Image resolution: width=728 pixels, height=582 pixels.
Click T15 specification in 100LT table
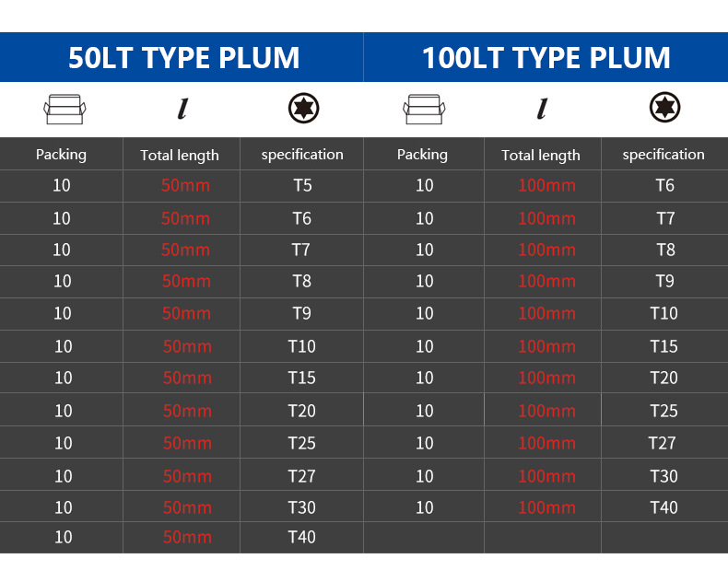pyautogui.click(x=663, y=346)
